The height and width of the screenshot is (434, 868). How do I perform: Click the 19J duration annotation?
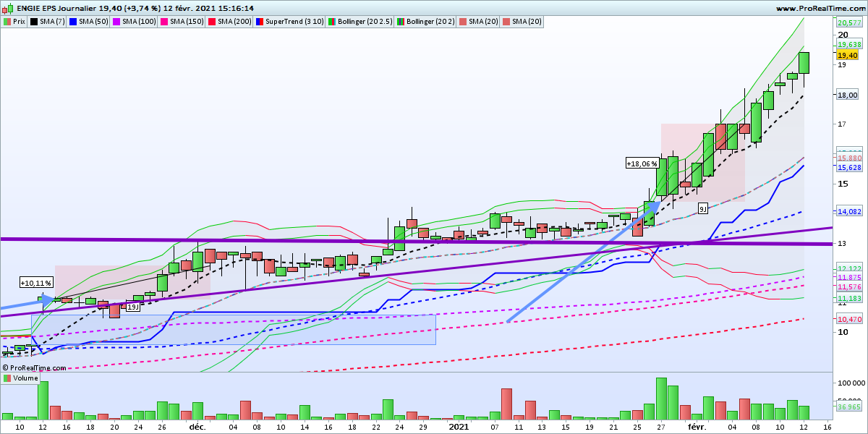point(133,307)
